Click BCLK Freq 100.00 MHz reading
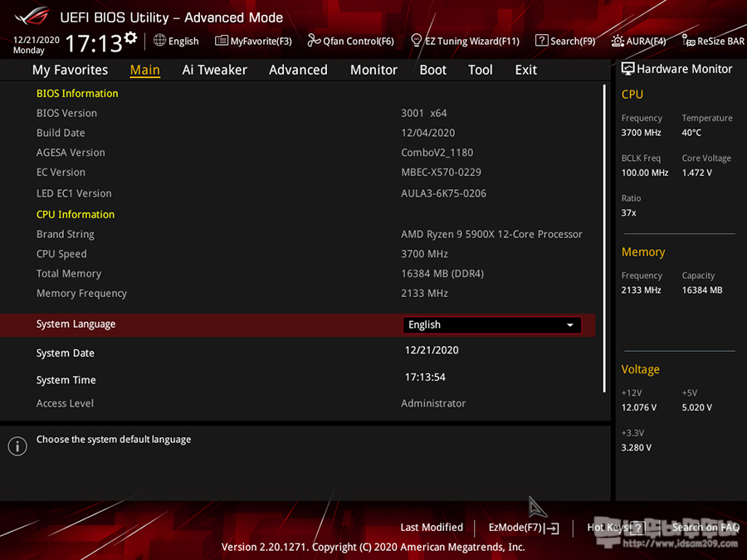 point(645,173)
